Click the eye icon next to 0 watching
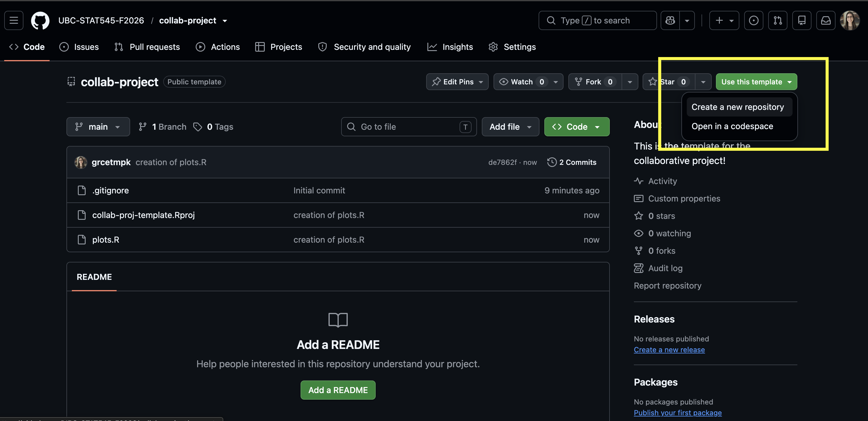Image resolution: width=868 pixels, height=421 pixels. (x=639, y=233)
